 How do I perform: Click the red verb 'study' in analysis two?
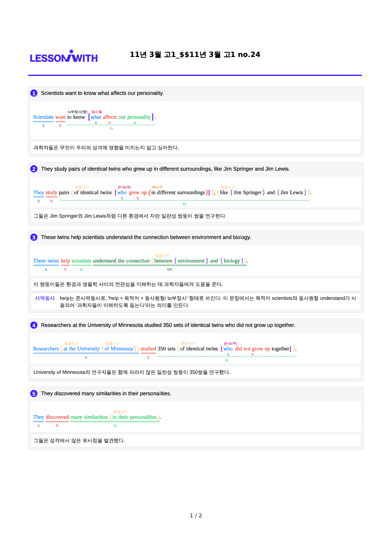pos(52,192)
